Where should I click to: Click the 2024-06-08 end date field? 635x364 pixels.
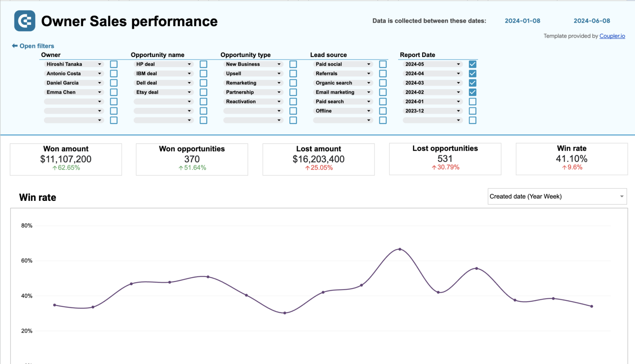[x=592, y=21]
